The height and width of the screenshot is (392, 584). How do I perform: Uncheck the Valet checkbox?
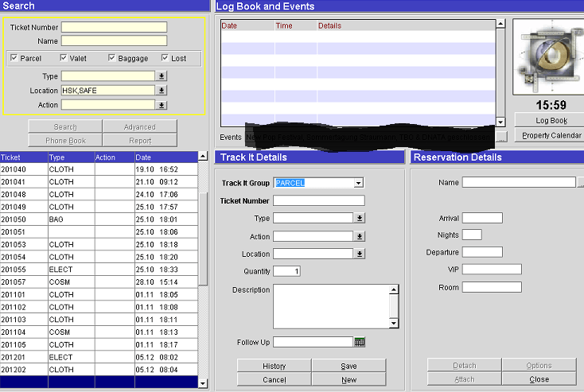click(x=64, y=58)
